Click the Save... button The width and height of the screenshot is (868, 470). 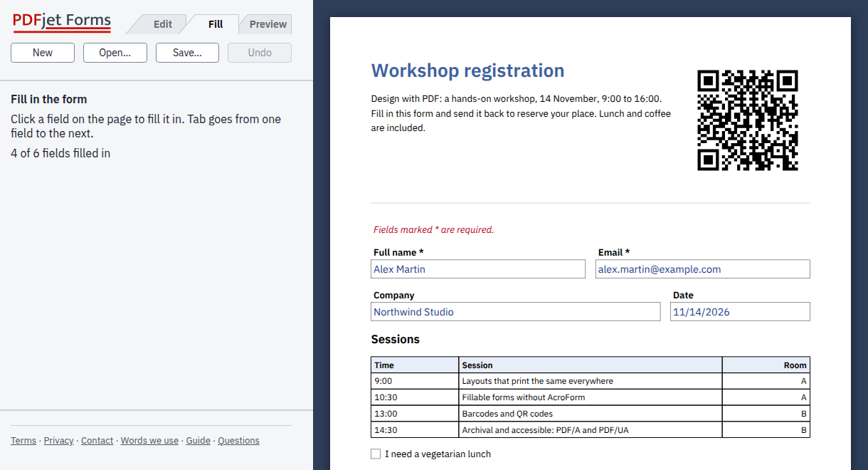click(x=187, y=53)
